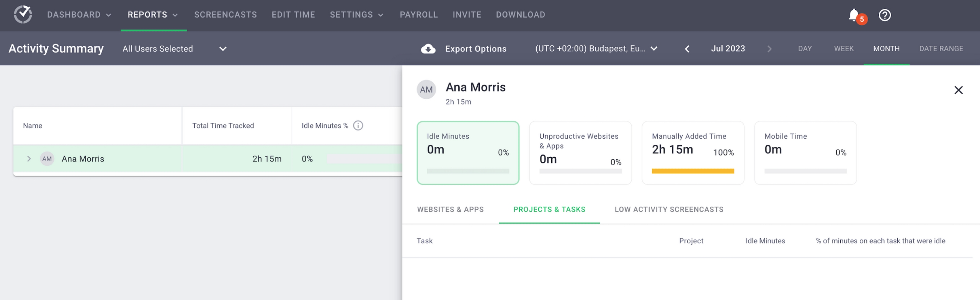Click the Idle Minutes card progress bar
The image size is (980, 300).
coord(468,171)
